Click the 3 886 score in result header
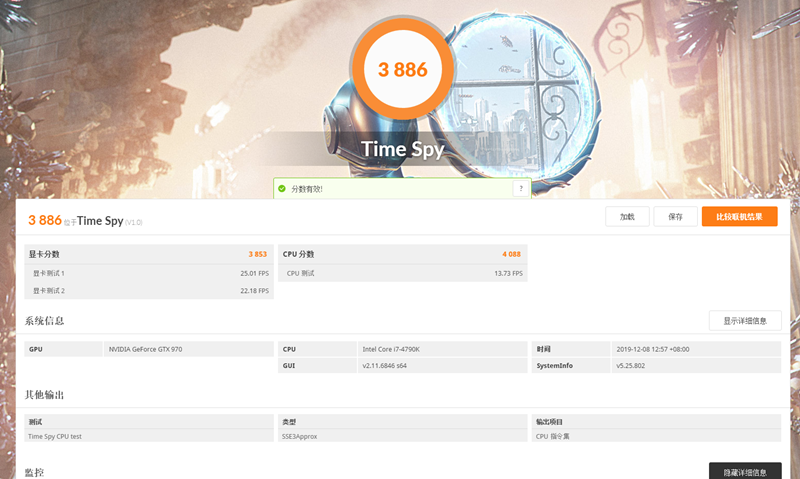Screen dimensions: 800x479 (45, 220)
